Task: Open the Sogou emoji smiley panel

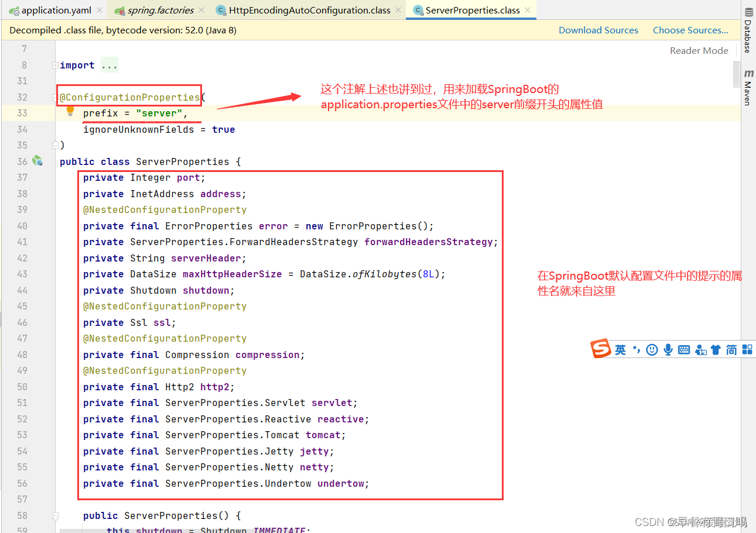Action: pyautogui.click(x=652, y=349)
